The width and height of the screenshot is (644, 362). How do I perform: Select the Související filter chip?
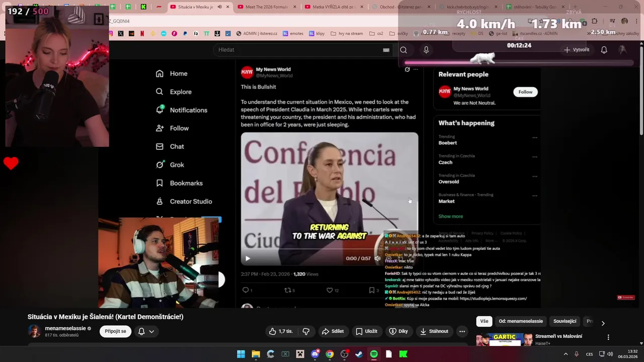coord(565,321)
